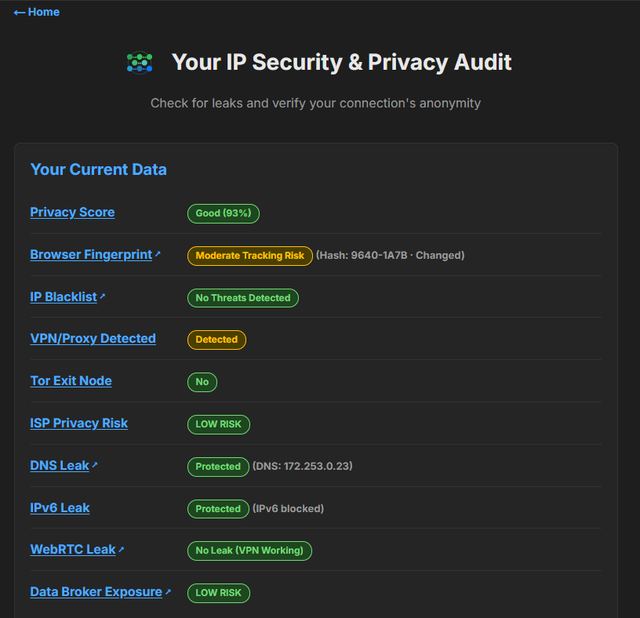Click the No badge for Tor Exit Node
Image resolution: width=640 pixels, height=618 pixels.
pyautogui.click(x=202, y=382)
